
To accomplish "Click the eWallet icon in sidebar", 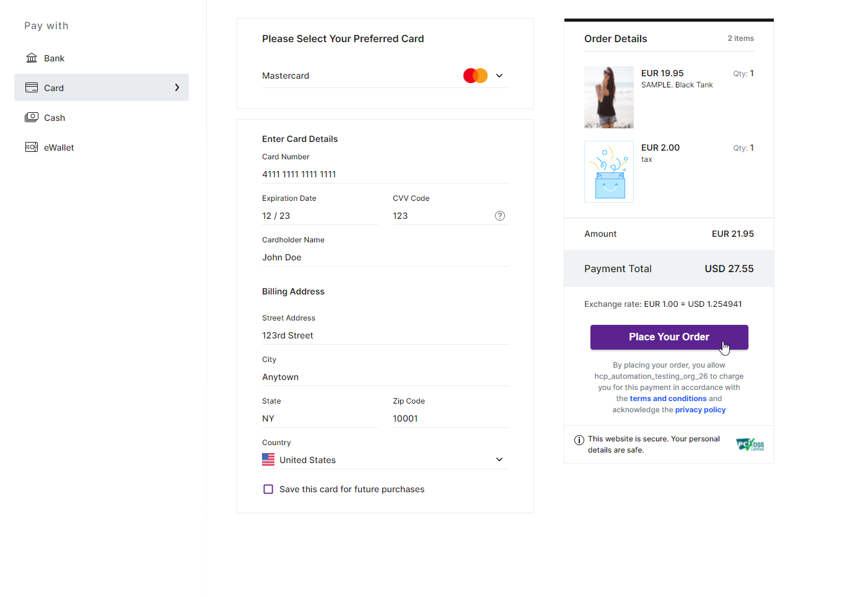I will click(x=32, y=148).
